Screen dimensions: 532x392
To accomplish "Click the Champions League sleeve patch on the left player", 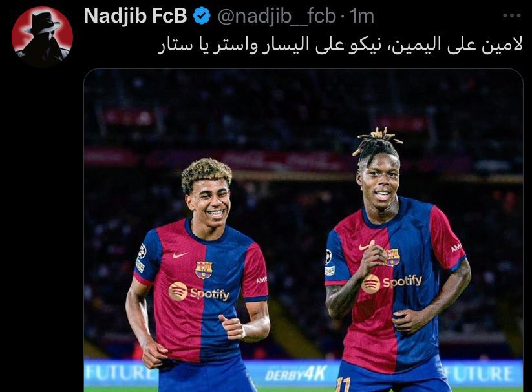I will click(x=142, y=252).
